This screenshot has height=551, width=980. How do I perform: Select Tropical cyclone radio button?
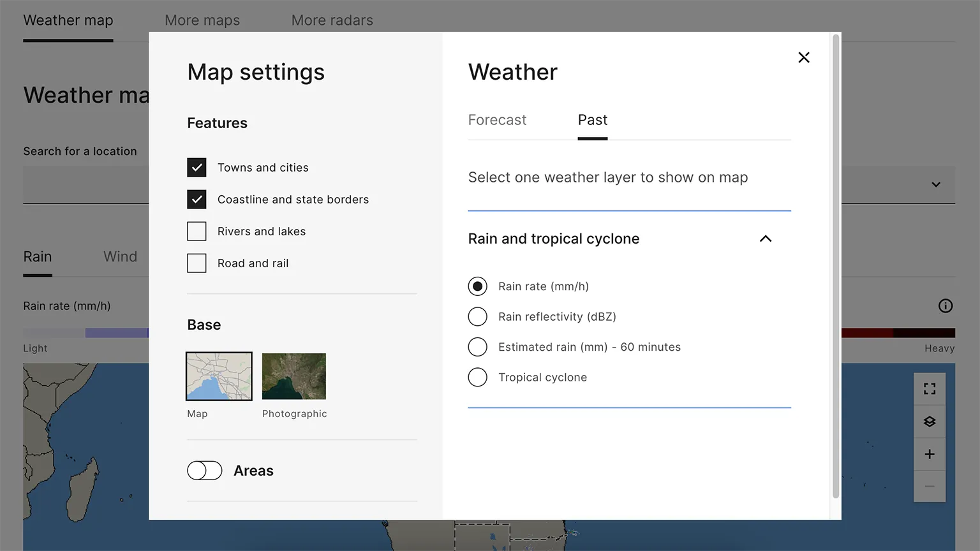coord(477,378)
